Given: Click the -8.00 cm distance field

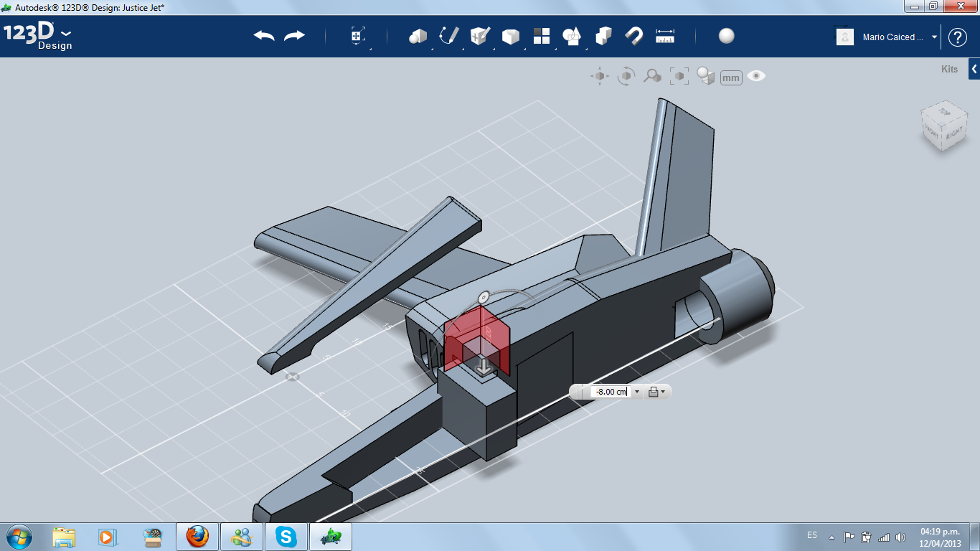Looking at the screenshot, I should point(610,392).
